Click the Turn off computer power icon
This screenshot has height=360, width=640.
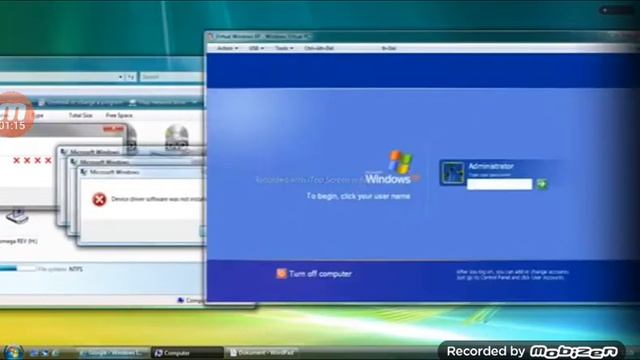281,273
